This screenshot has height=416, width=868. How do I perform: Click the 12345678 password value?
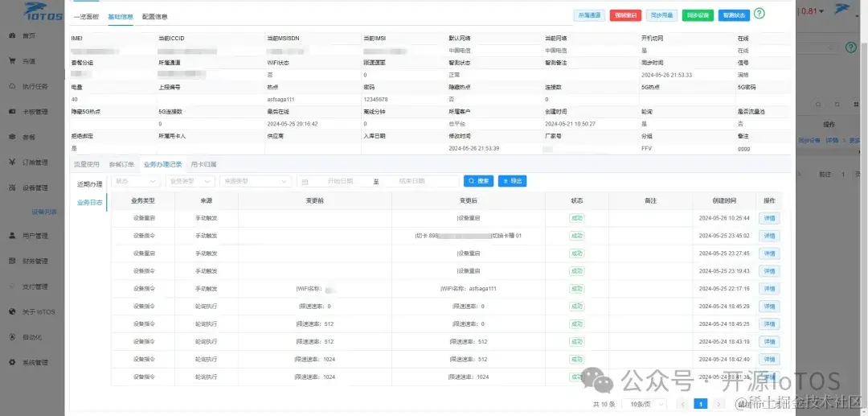click(x=375, y=100)
